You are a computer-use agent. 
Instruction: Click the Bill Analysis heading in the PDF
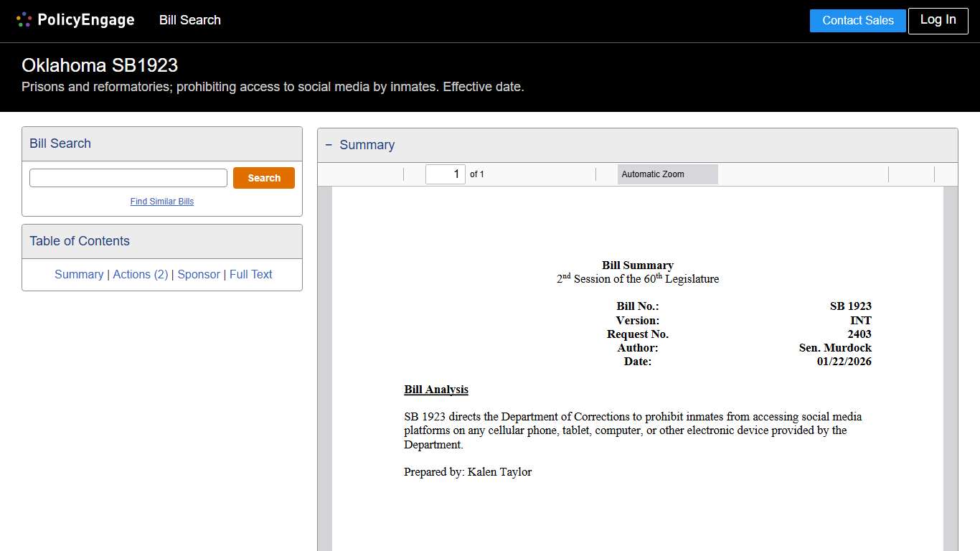click(436, 390)
